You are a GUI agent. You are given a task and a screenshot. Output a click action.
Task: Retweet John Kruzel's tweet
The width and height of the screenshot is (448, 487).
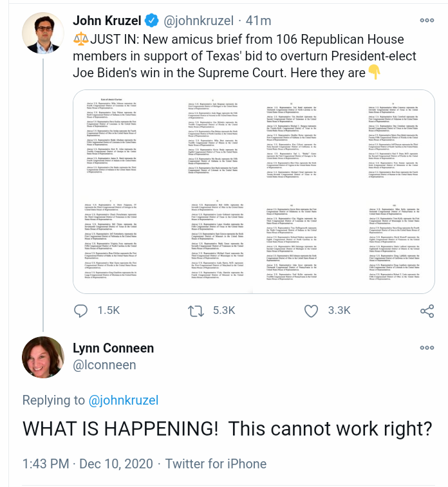coord(196,311)
